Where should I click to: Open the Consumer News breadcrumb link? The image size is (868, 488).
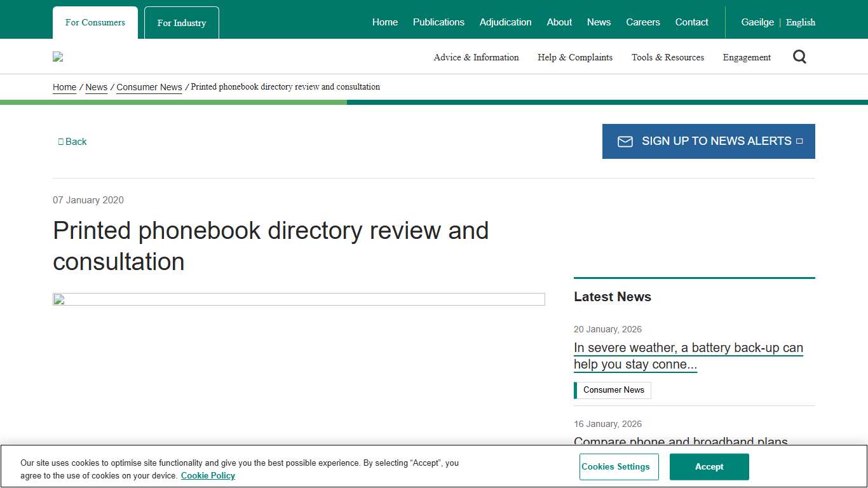(x=149, y=87)
